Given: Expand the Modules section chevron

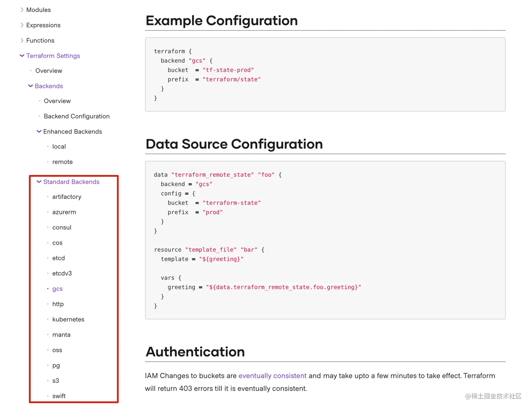Looking at the screenshot, I should click(x=22, y=10).
